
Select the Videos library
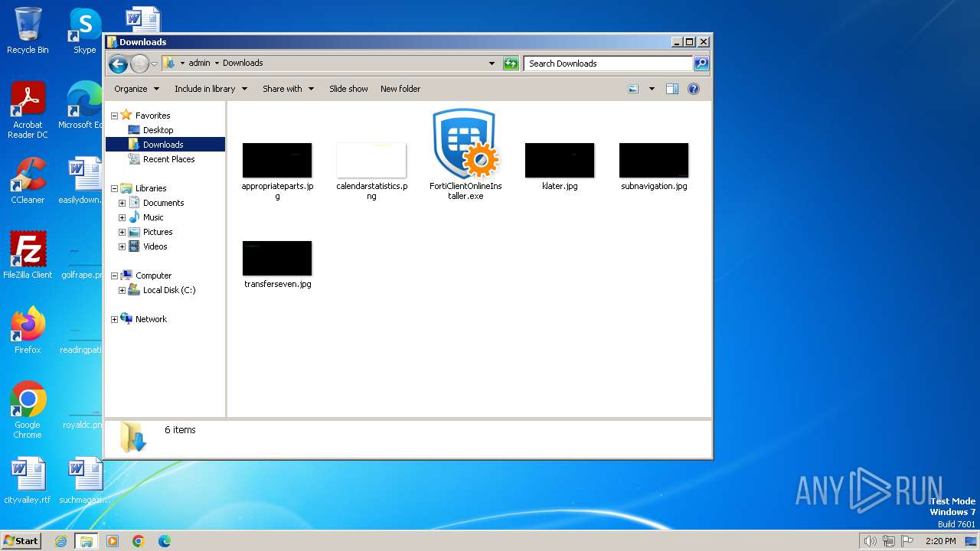pos(155,246)
